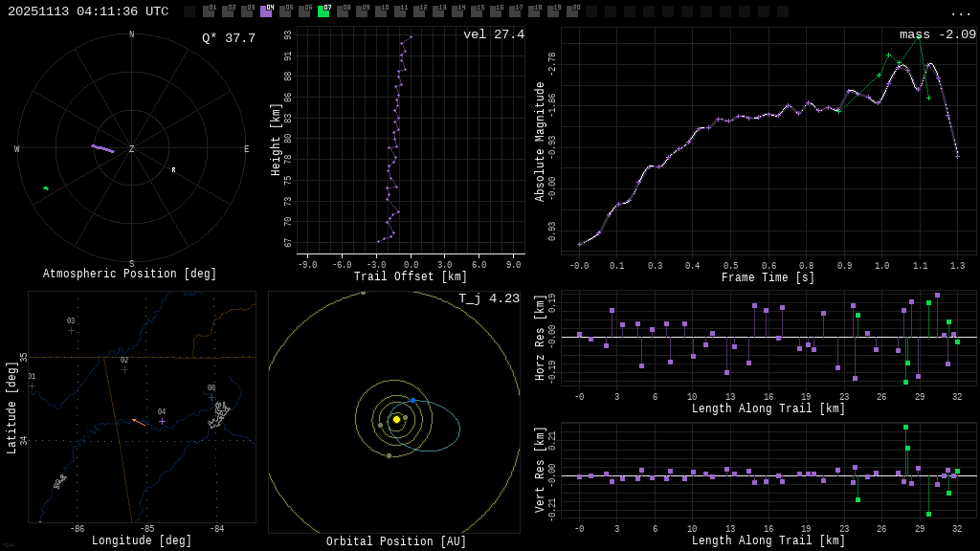Click the UTC timestamp at top left

tap(88, 11)
